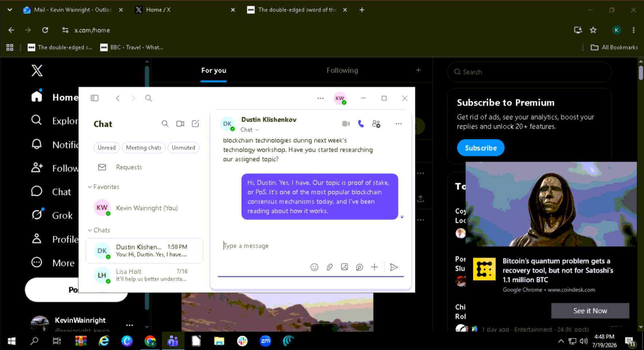This screenshot has width=644, height=350.
Task: Search chats using magnifier in Chat header
Action: pyautogui.click(x=165, y=124)
